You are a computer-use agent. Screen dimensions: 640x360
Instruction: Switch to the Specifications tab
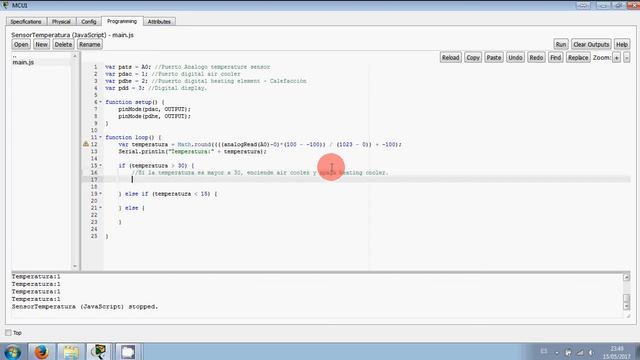pos(26,22)
